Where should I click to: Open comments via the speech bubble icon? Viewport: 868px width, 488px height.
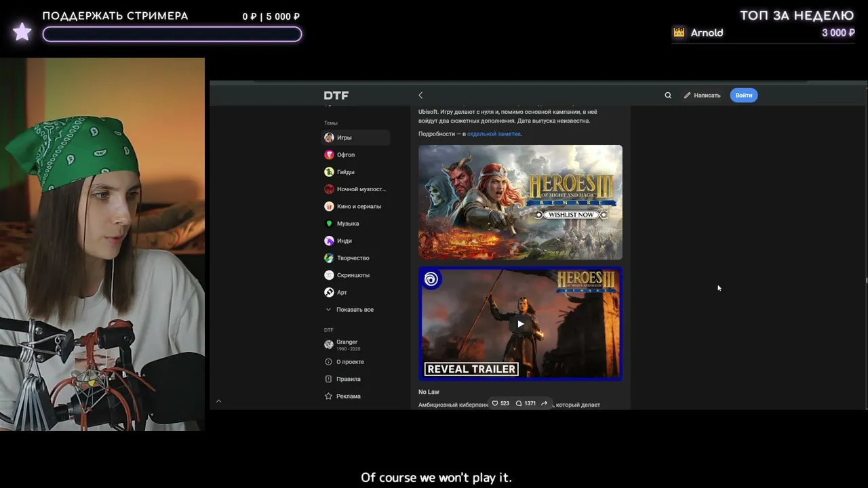pos(519,403)
